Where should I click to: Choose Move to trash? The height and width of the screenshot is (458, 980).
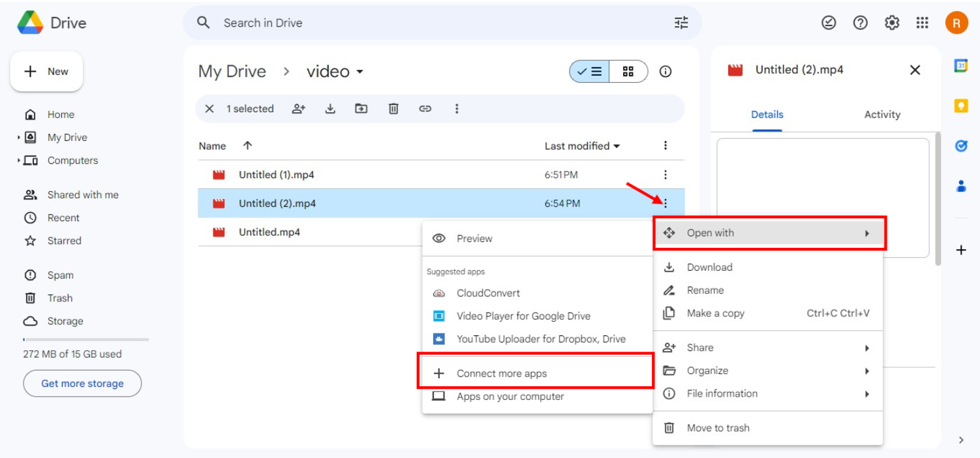769,428
